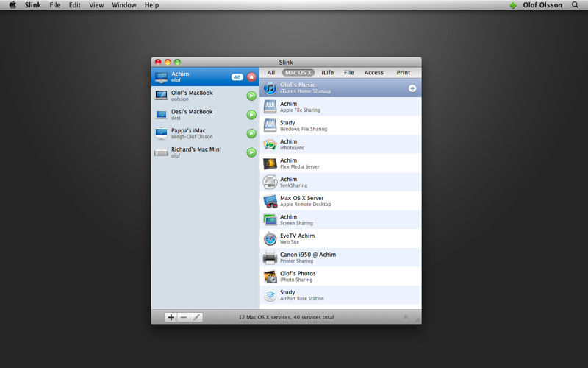Switch to the Print tab
The height and width of the screenshot is (368, 588).
[x=404, y=72]
